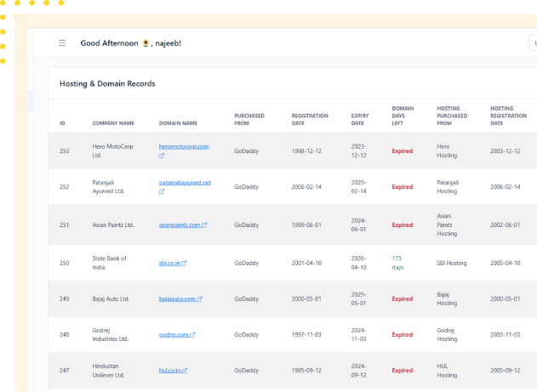Click the Hosting Purchased From column header

point(452,116)
